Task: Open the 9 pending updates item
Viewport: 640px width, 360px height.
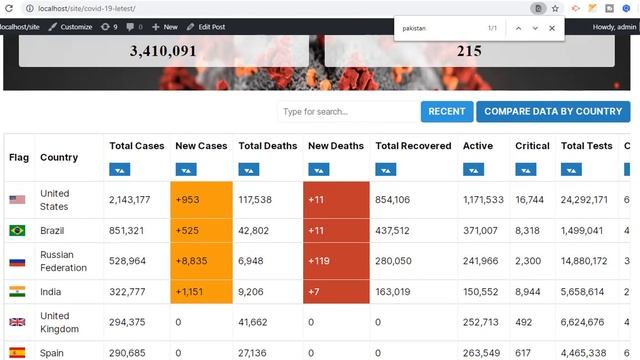Action: coord(109,27)
